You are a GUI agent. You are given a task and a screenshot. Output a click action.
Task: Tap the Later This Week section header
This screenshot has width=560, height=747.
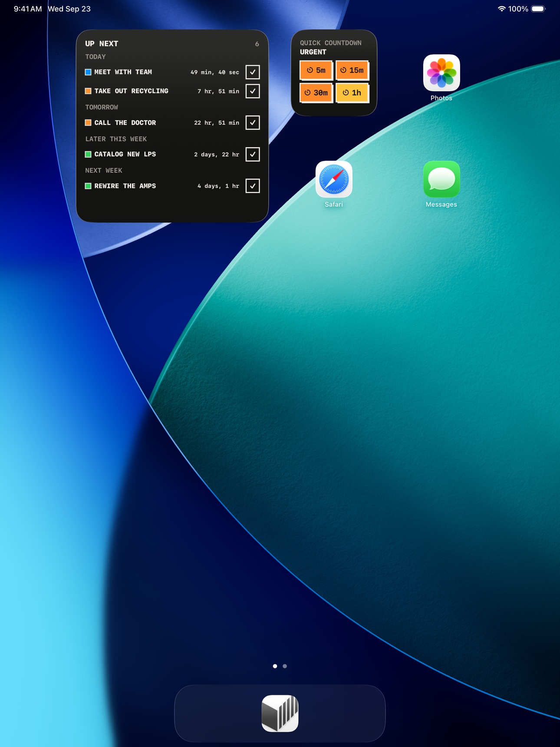coord(116,139)
